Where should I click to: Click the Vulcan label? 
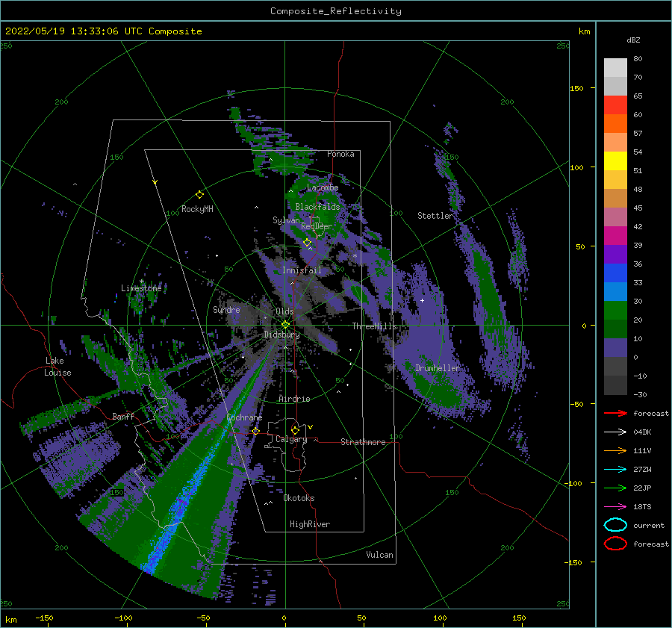point(379,555)
